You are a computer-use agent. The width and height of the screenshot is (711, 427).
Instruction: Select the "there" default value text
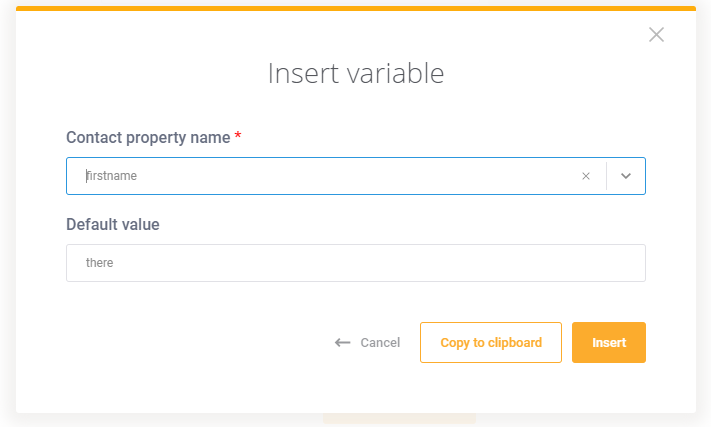99,263
